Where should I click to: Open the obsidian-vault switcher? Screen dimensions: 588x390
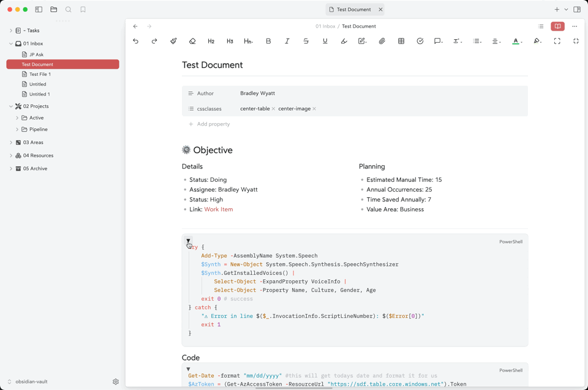(x=28, y=382)
